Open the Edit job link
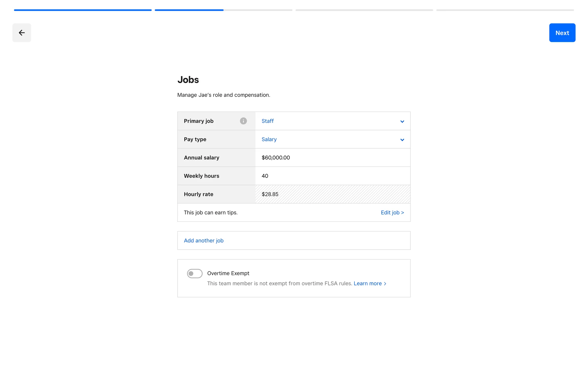The height and width of the screenshot is (368, 588). click(392, 213)
